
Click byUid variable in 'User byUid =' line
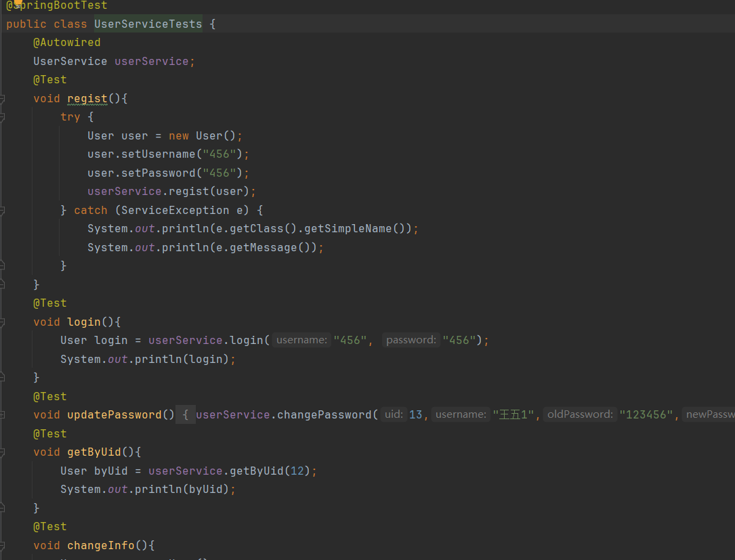click(x=110, y=471)
